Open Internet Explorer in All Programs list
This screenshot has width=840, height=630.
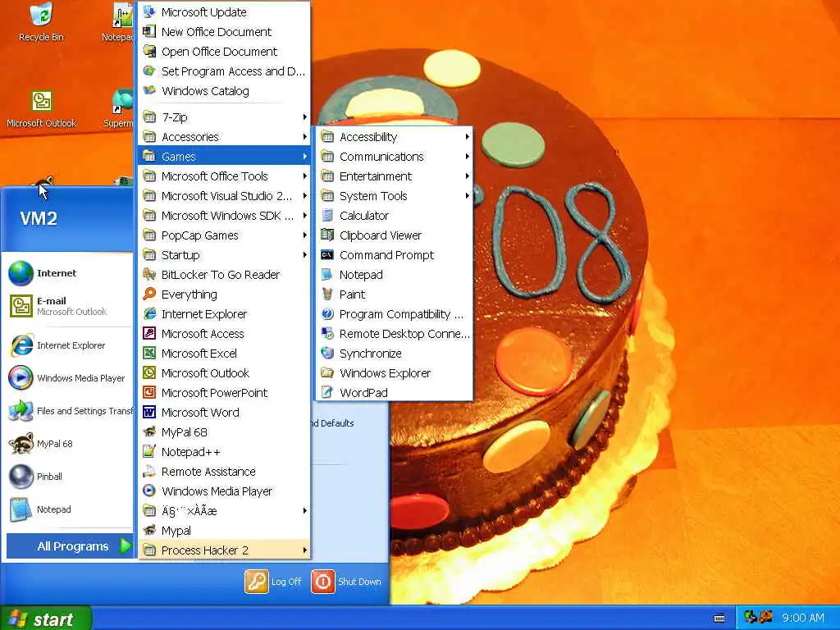[225, 314]
